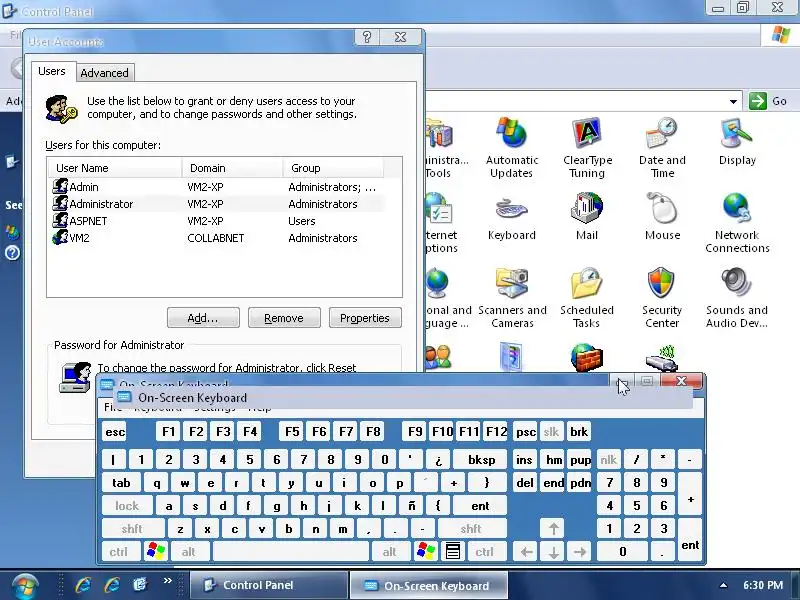Image resolution: width=800 pixels, height=600 pixels.
Task: Toggle the left ctrl key
Action: (x=119, y=552)
